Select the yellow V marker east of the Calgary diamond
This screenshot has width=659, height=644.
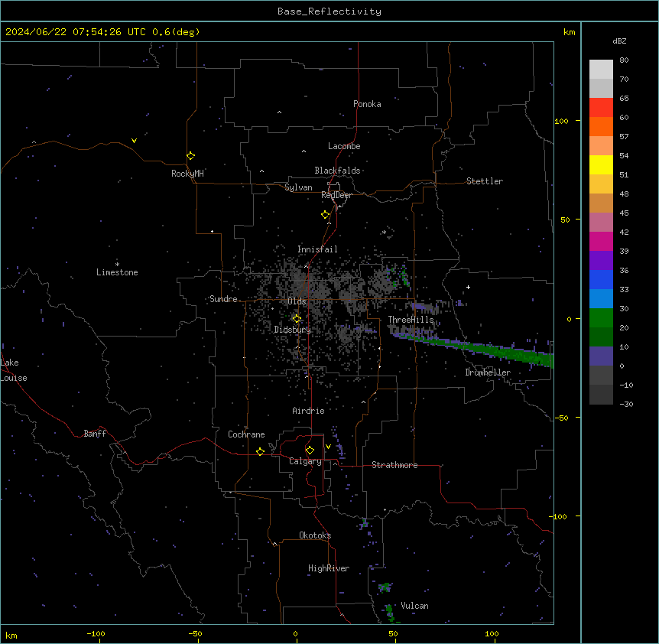coord(328,447)
